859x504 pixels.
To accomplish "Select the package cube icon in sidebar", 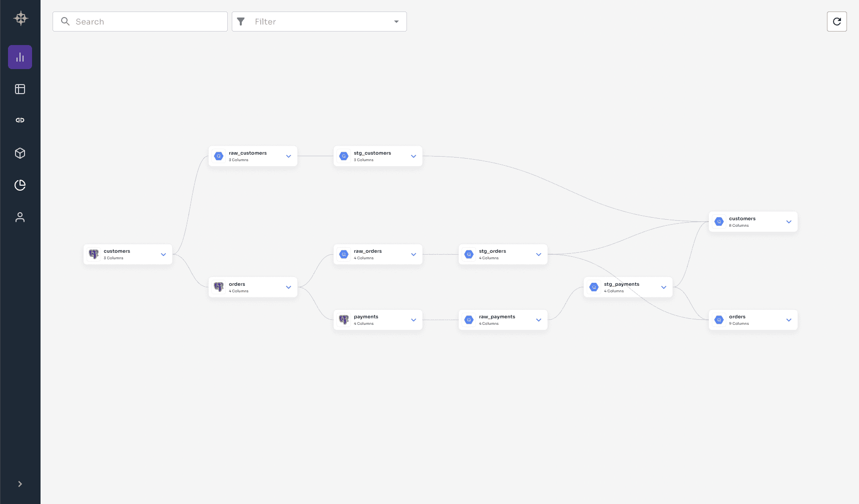I will (20, 153).
